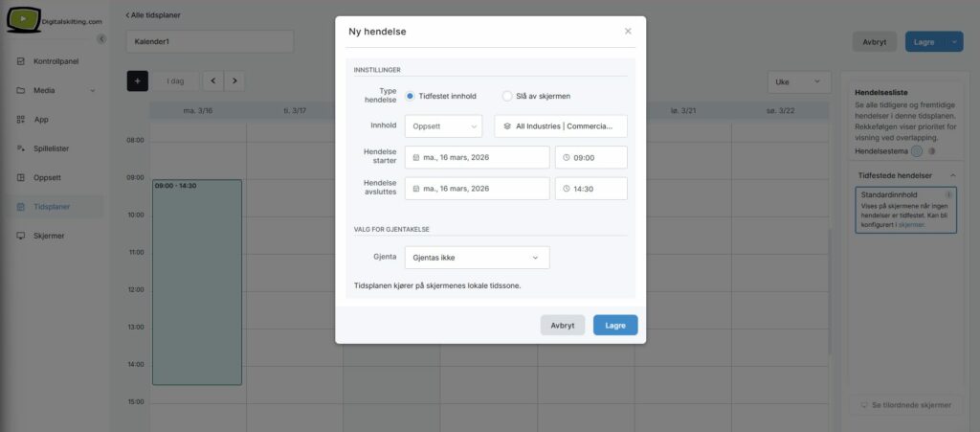Follow the skjermer link in Standardinnhold
The height and width of the screenshot is (432, 980).
point(911,224)
